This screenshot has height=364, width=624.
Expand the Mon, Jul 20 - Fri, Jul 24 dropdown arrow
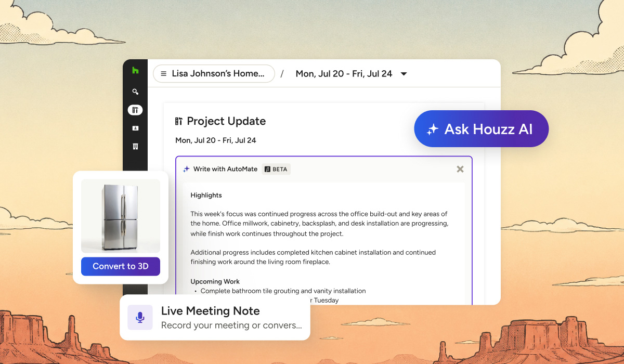point(404,74)
